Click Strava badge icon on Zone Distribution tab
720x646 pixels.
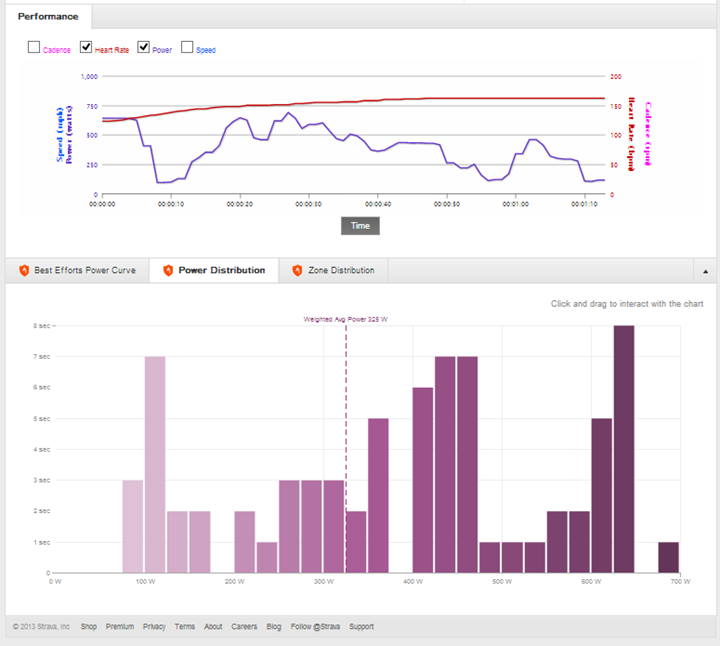[298, 270]
